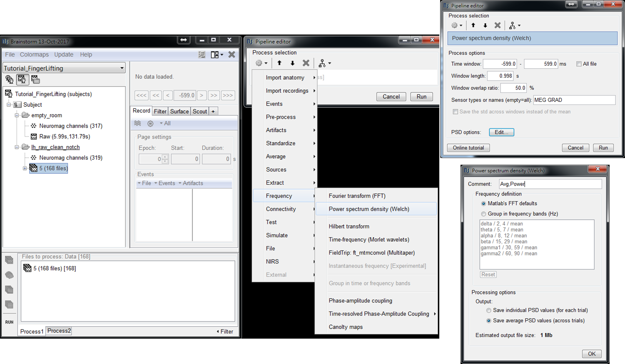Click Cancel in middle Pipeline editor
Image resolution: width=625 pixels, height=364 pixels.
(x=391, y=97)
